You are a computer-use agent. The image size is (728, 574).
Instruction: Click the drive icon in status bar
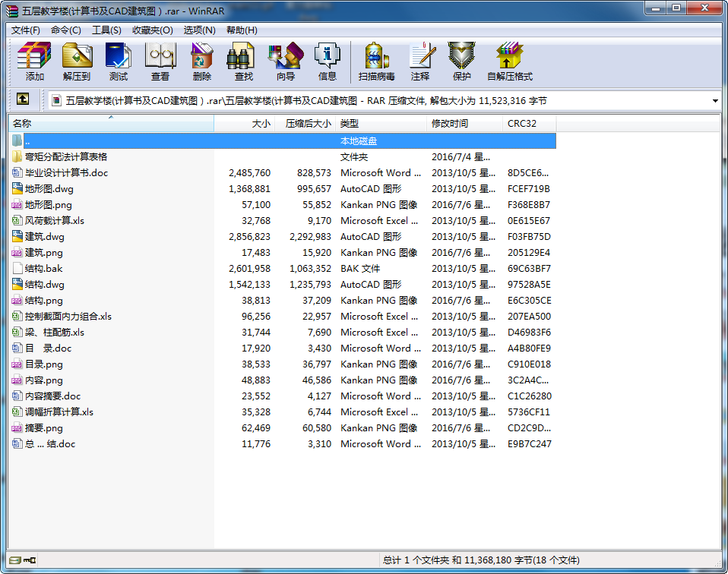[15, 560]
